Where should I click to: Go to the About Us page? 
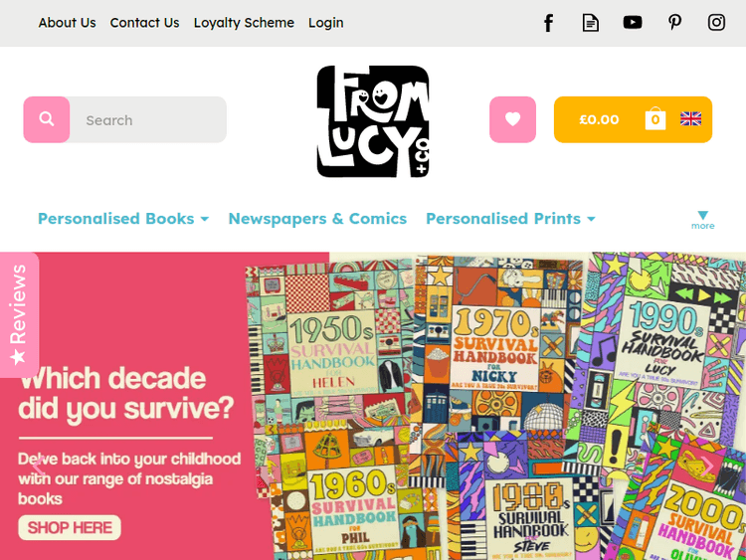67,23
